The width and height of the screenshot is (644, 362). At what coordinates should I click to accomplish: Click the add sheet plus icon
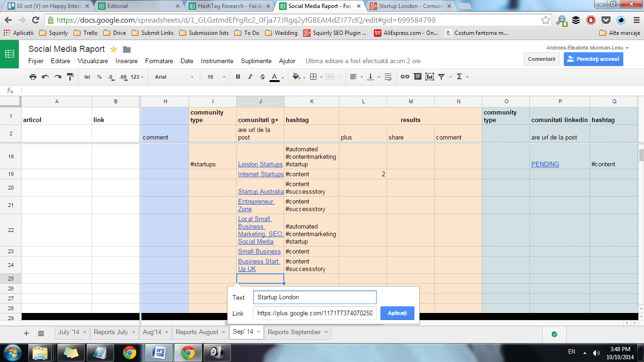point(26,333)
